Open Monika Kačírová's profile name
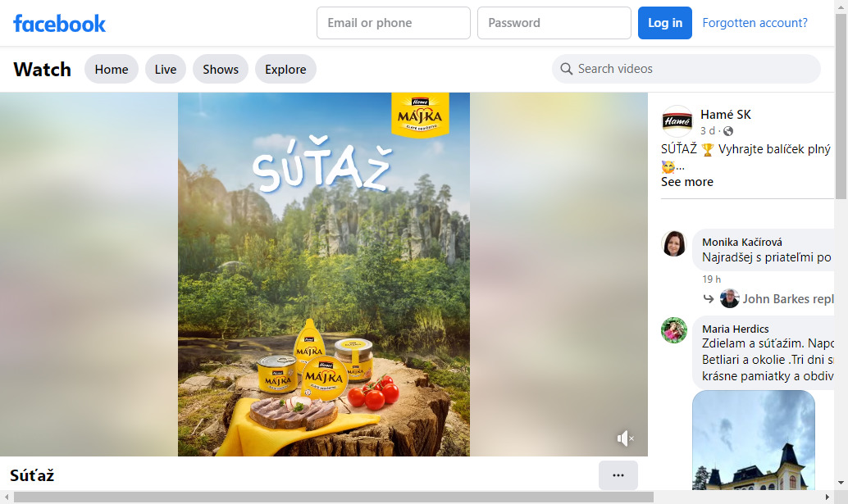Image resolution: width=848 pixels, height=504 pixels. 742,242
